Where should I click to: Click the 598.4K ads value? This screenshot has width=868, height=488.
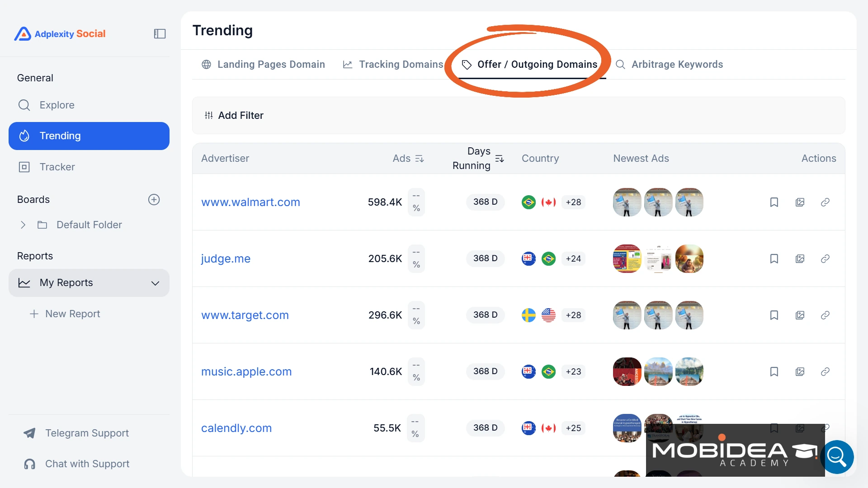point(385,202)
